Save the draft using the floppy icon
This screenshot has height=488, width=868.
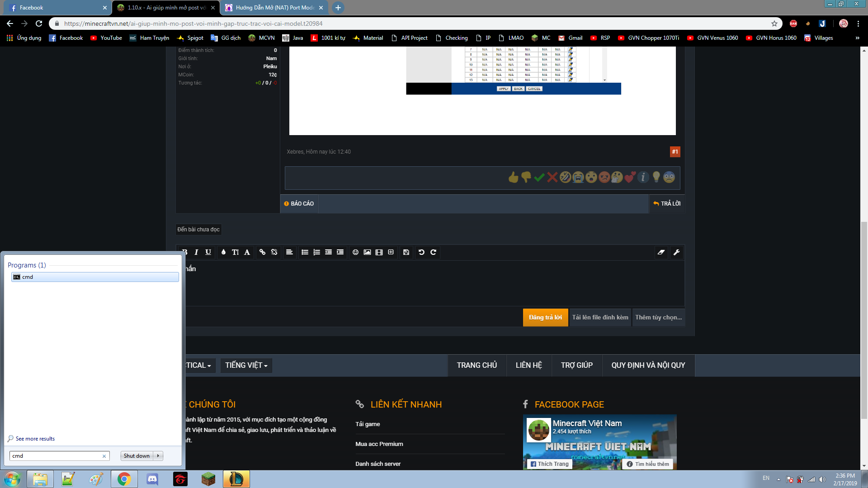(x=406, y=252)
